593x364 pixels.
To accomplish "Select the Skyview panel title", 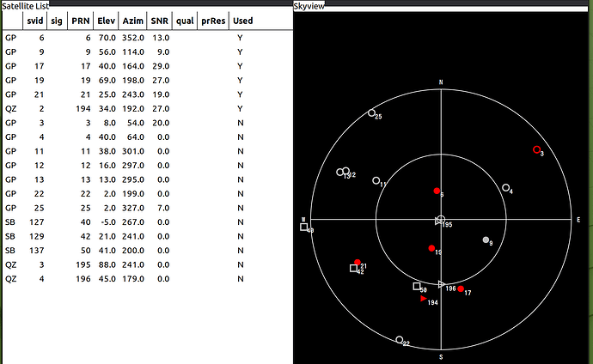I will pos(309,6).
